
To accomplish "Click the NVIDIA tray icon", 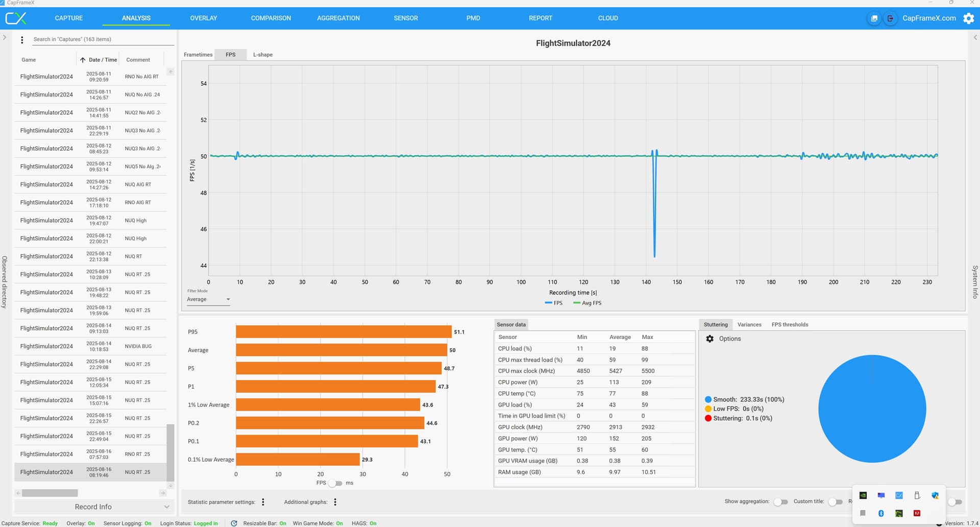I will 863,495.
